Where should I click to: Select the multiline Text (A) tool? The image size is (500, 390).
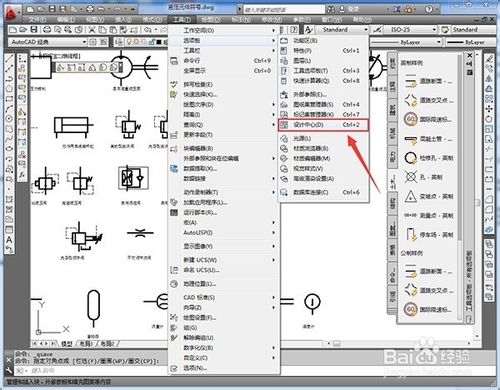tap(9, 240)
